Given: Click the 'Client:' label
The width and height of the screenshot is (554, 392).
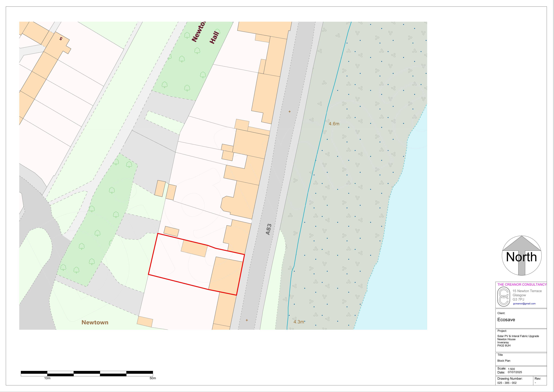Looking at the screenshot, I should pos(501,313).
